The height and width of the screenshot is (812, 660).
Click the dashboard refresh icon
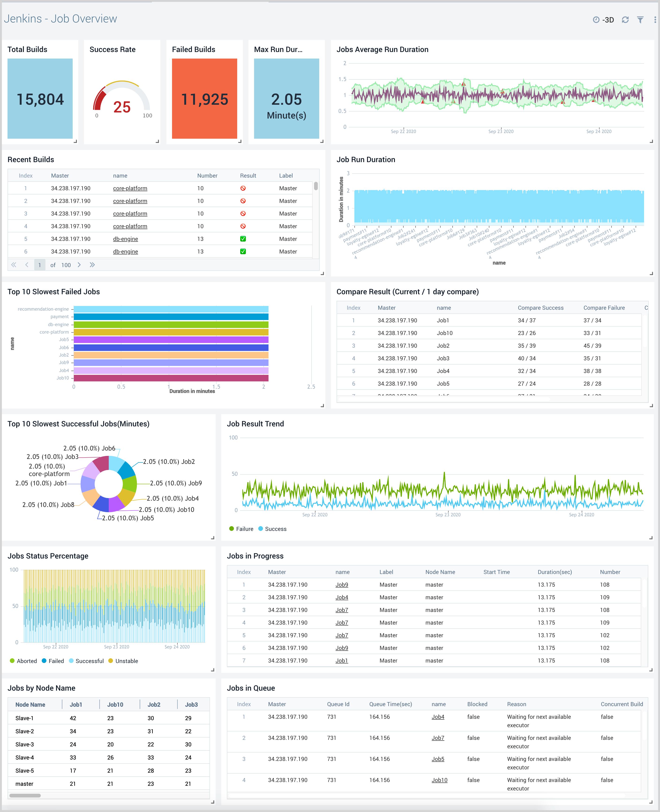625,20
